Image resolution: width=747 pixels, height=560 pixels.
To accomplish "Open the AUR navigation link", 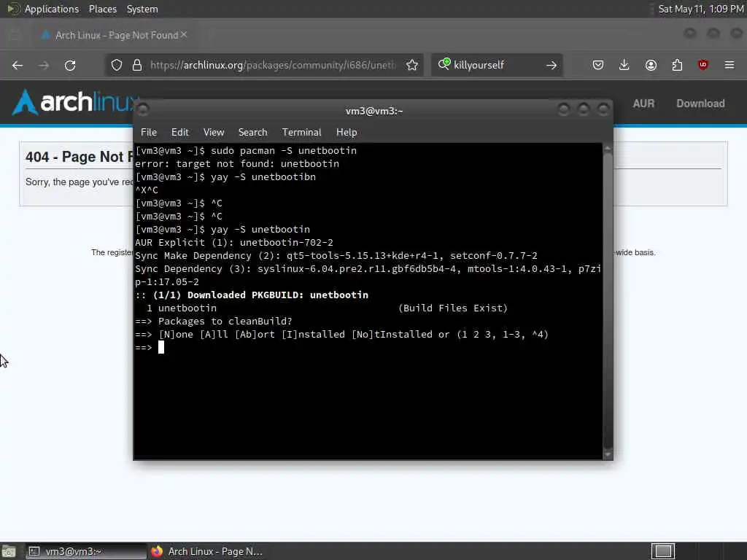I will coord(643,104).
